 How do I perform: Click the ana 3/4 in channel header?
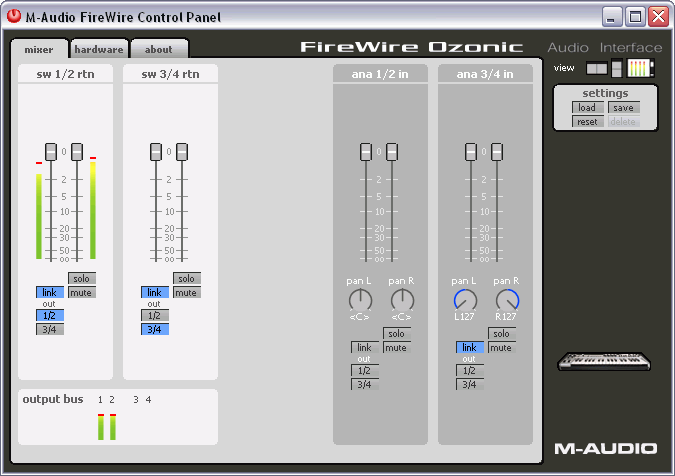point(485,74)
